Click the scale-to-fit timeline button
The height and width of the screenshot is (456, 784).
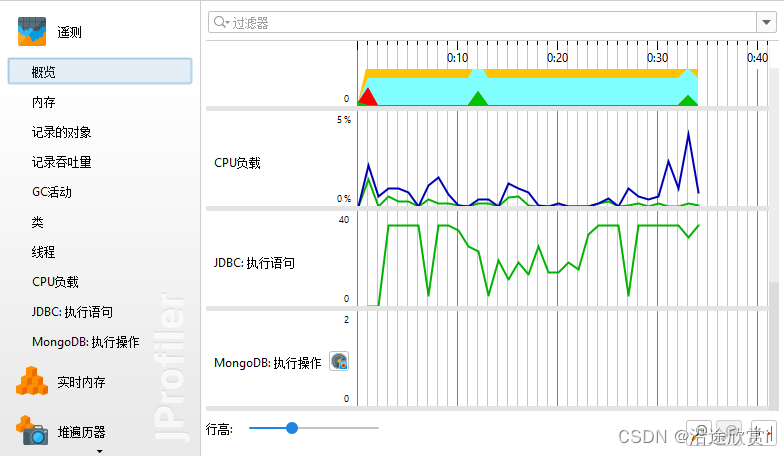(x=763, y=432)
